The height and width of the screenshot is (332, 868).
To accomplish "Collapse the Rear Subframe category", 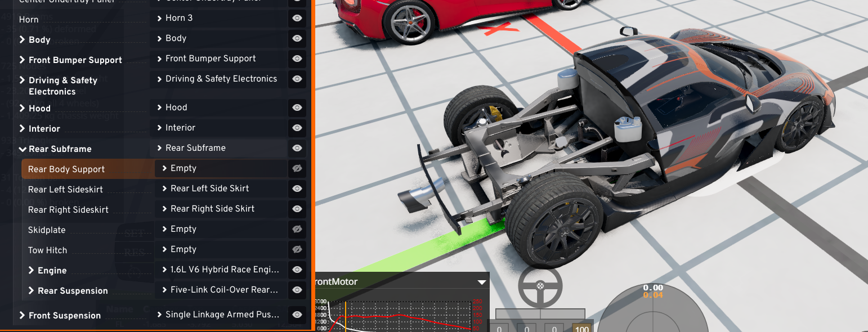I will 23,149.
